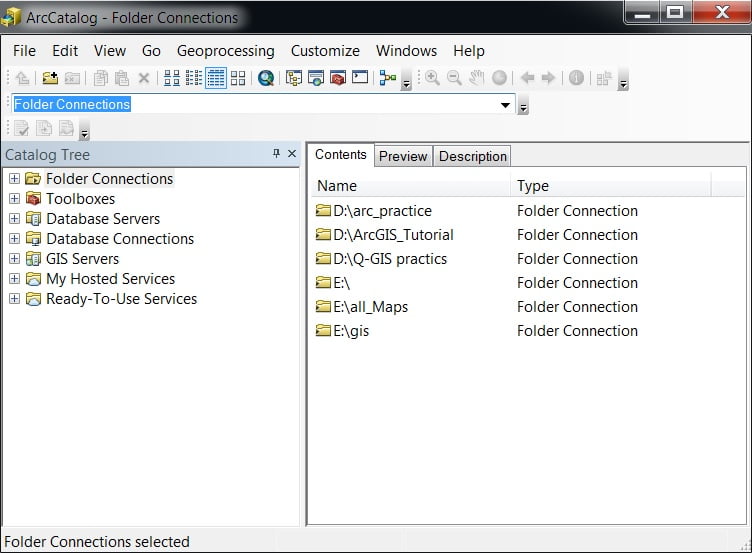Open the Edit menu

coord(65,51)
